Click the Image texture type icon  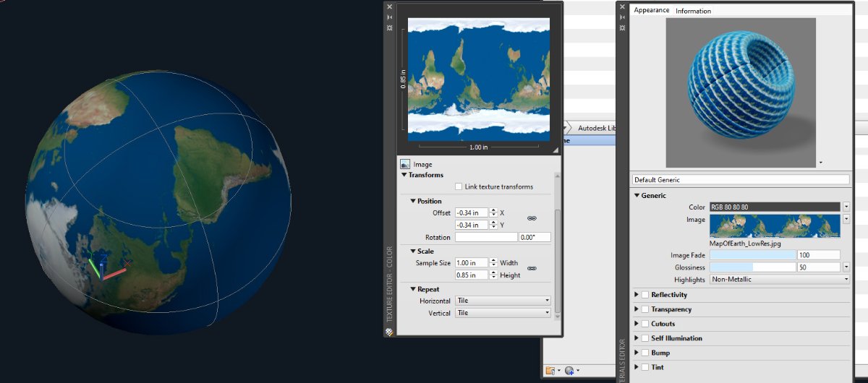click(405, 165)
